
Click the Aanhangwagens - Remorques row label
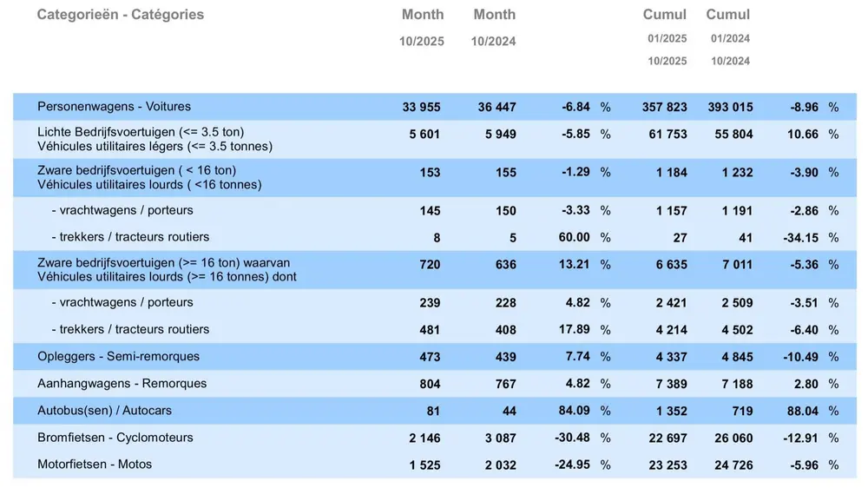(x=122, y=384)
